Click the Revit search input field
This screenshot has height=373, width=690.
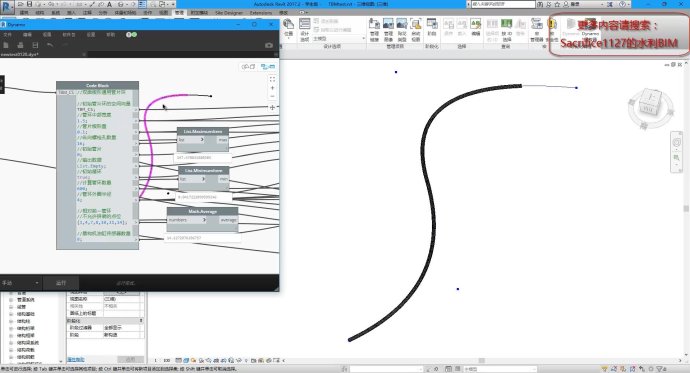coord(503,4)
